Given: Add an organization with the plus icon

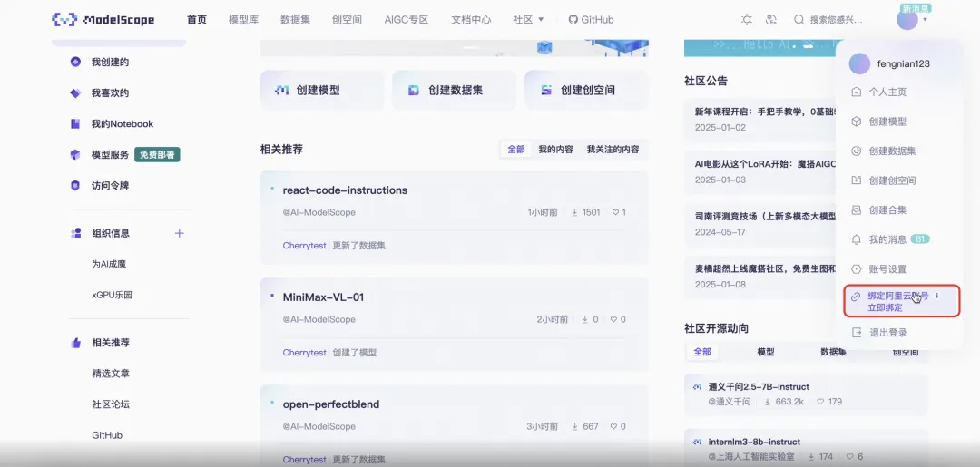Looking at the screenshot, I should (180, 233).
